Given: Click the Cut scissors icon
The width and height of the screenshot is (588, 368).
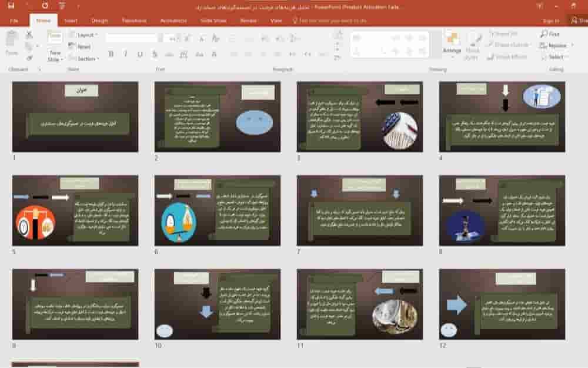Looking at the screenshot, I should click(x=29, y=35).
